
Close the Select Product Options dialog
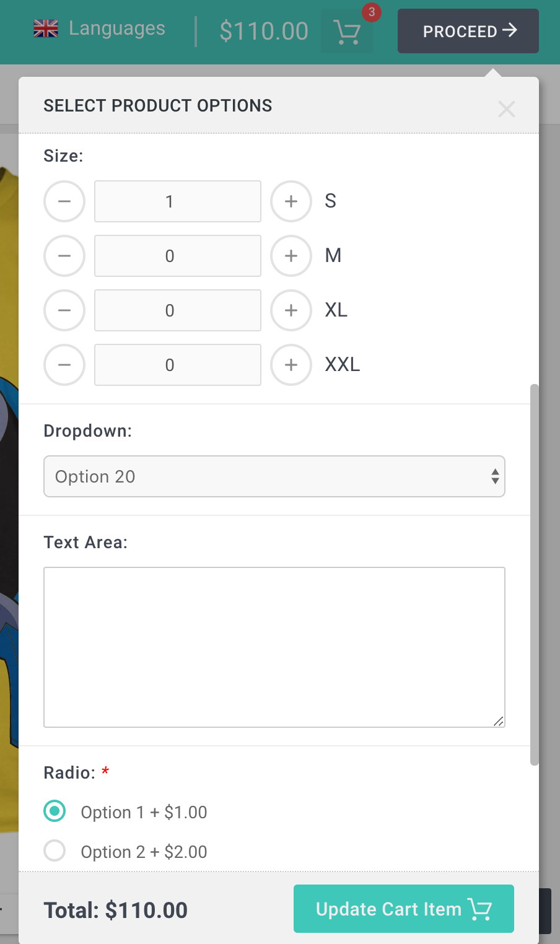506,110
